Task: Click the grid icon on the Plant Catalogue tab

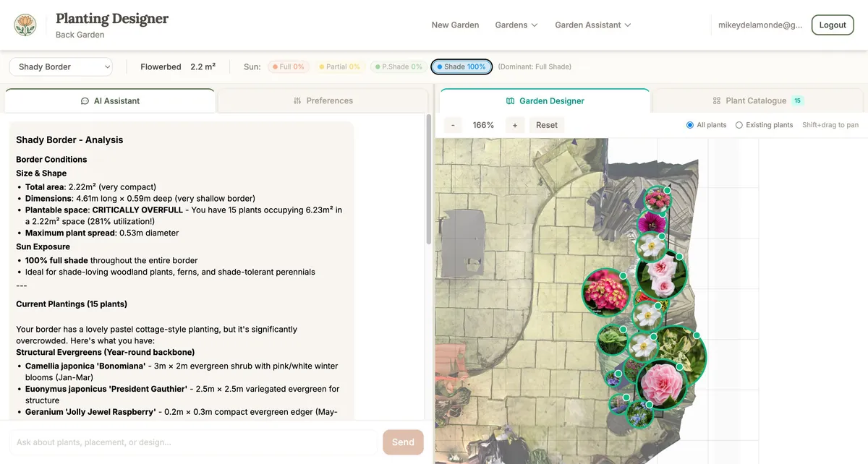Action: pos(715,100)
